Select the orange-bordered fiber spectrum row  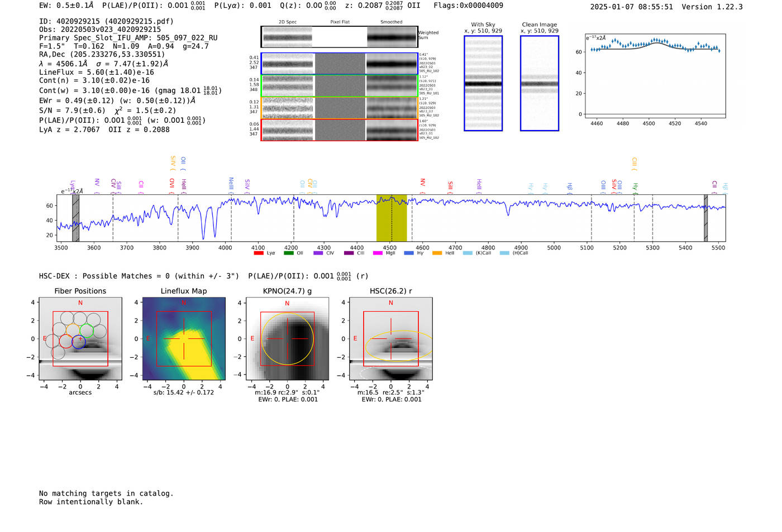(340, 108)
